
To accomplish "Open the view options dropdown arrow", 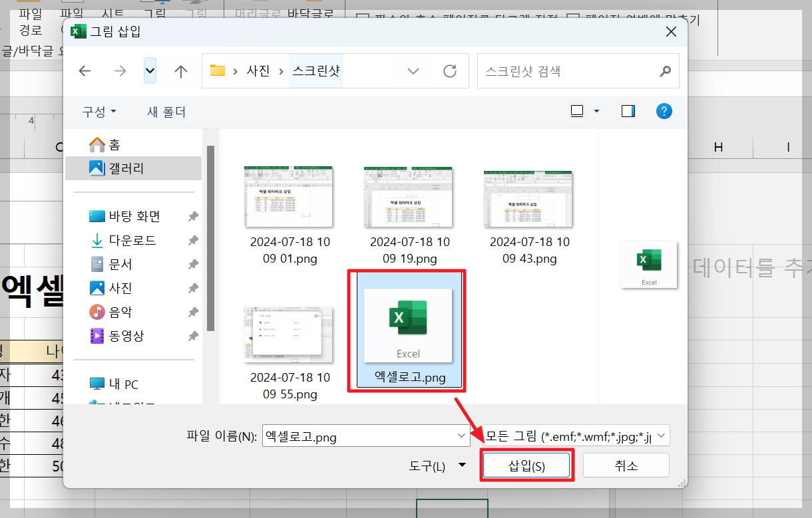I will [595, 111].
